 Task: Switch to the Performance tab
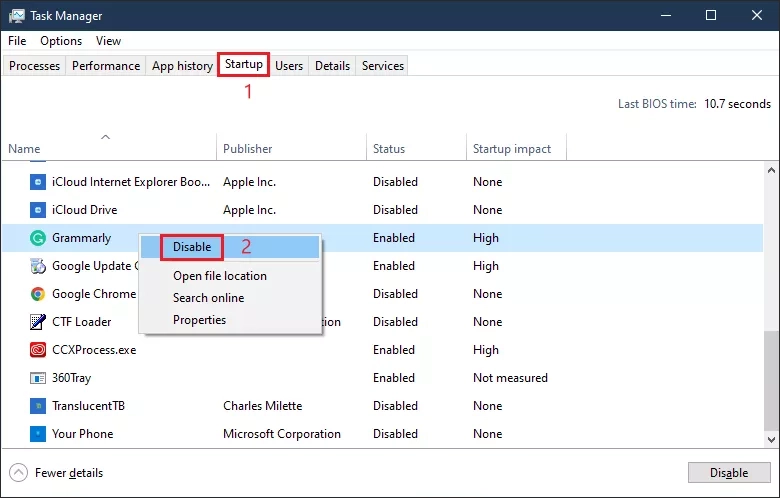[106, 66]
